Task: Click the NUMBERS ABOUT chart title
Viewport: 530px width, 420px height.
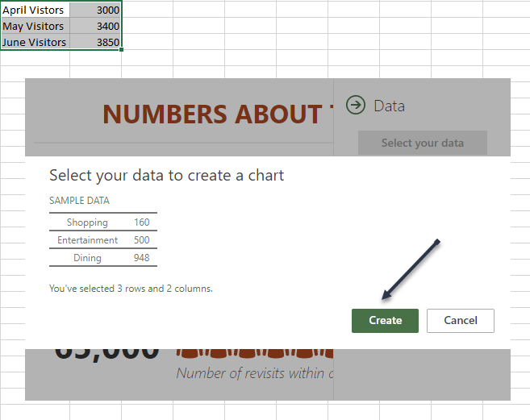Action: [218, 114]
